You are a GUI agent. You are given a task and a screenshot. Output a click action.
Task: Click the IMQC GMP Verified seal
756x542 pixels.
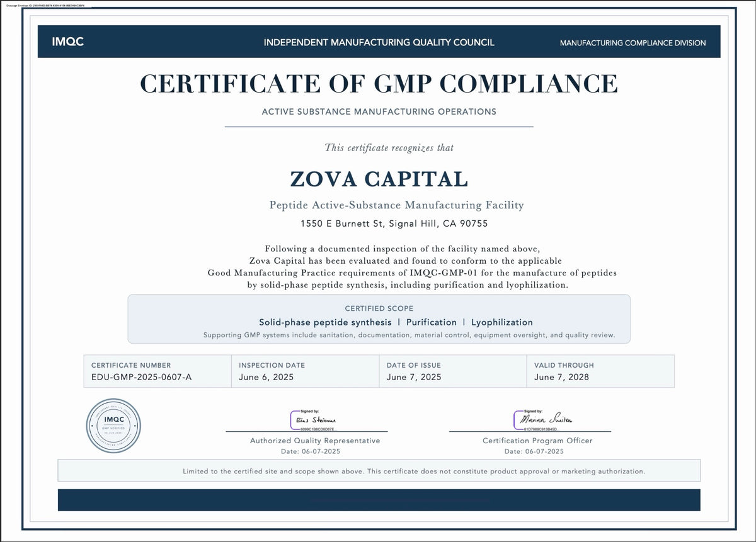pos(113,426)
